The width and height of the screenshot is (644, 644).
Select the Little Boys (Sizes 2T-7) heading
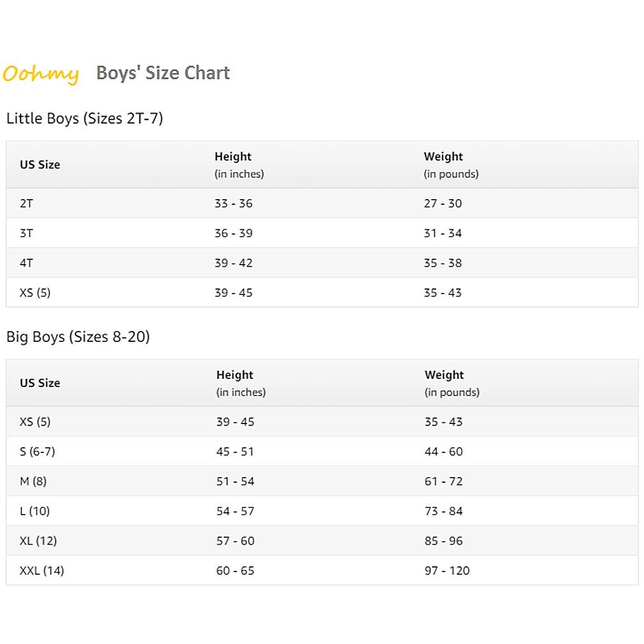84,118
